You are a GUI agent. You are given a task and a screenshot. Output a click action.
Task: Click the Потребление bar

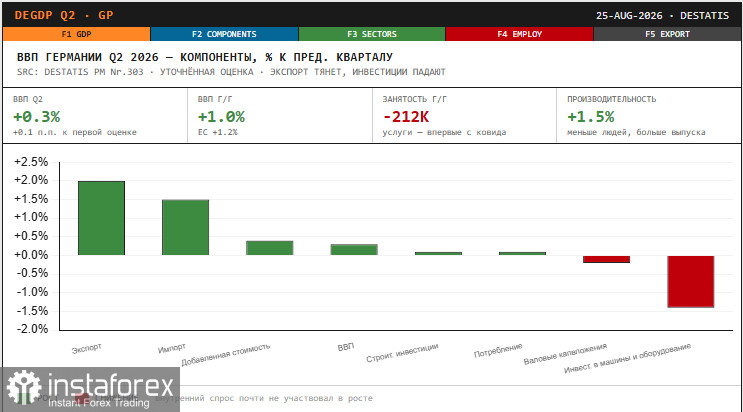coord(522,254)
